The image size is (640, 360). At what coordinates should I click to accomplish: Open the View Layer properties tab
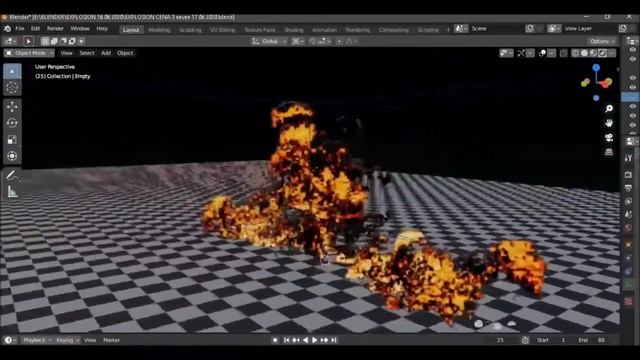(629, 201)
